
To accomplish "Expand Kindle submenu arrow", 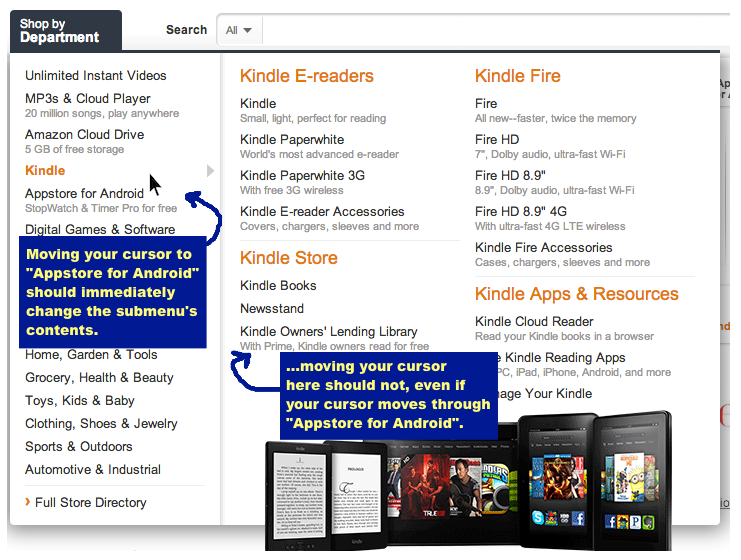I will 211,171.
